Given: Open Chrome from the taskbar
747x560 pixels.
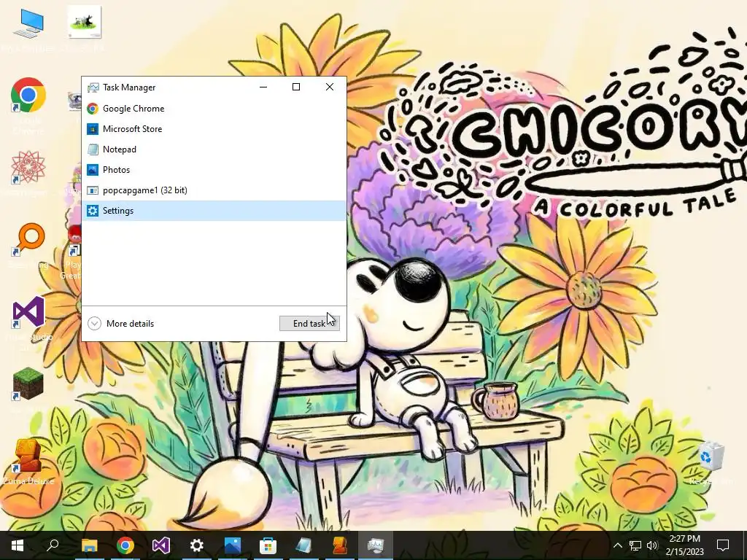Looking at the screenshot, I should [x=125, y=545].
